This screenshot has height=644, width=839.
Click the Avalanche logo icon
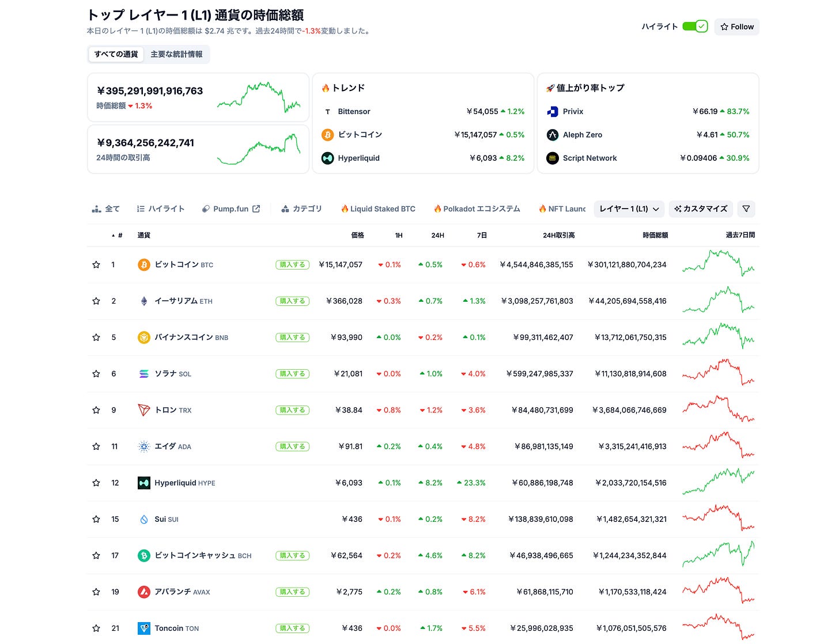click(144, 592)
